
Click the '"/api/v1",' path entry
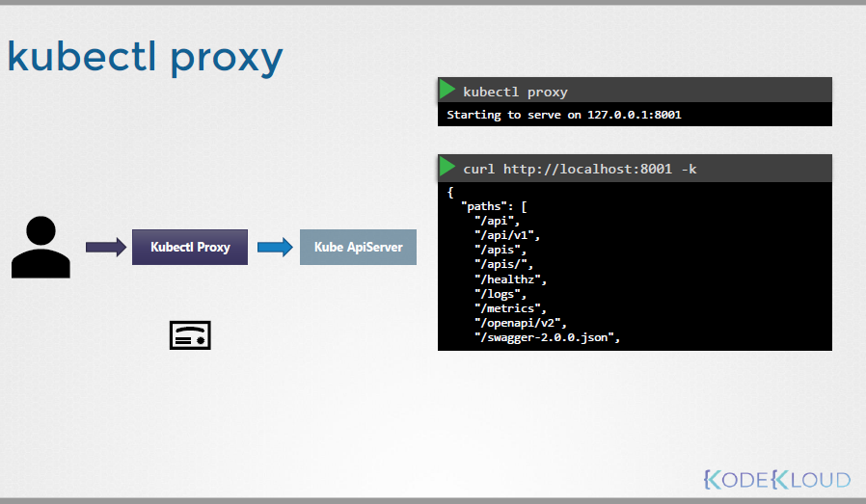[x=507, y=235]
